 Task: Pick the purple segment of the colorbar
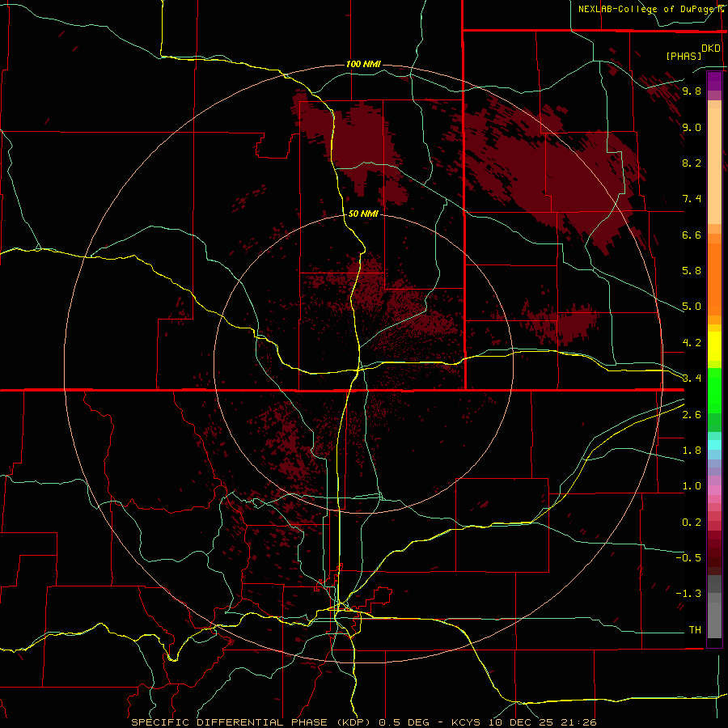click(714, 81)
